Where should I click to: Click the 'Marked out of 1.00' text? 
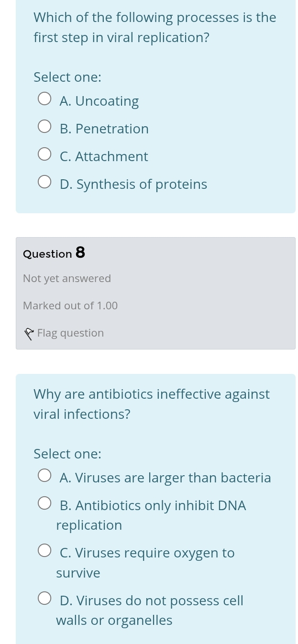(x=70, y=306)
